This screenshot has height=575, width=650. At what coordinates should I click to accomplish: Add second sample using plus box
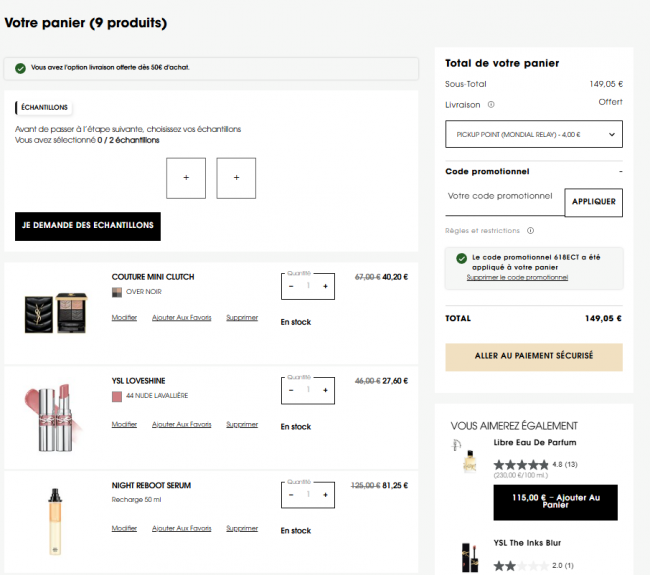coord(236,178)
